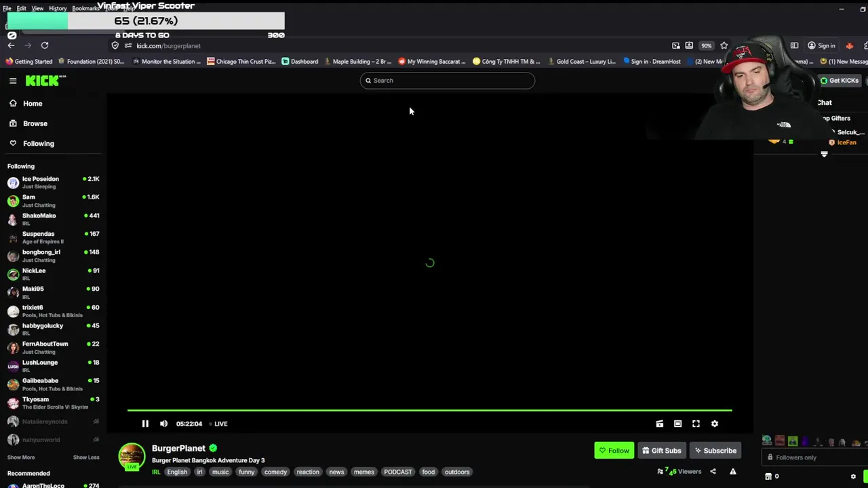Jump to LIVE in the player
The image size is (868, 488).
(x=218, y=424)
